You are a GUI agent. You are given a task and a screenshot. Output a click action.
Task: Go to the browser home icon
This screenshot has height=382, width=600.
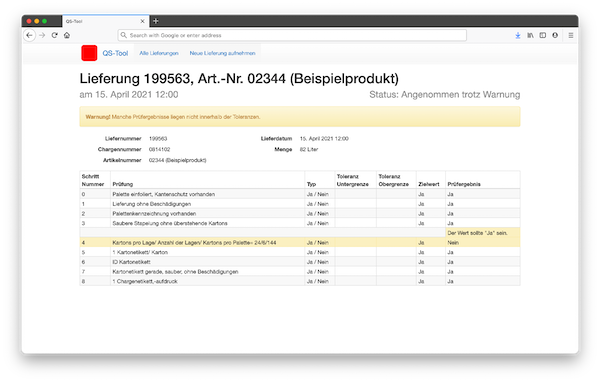click(x=67, y=35)
